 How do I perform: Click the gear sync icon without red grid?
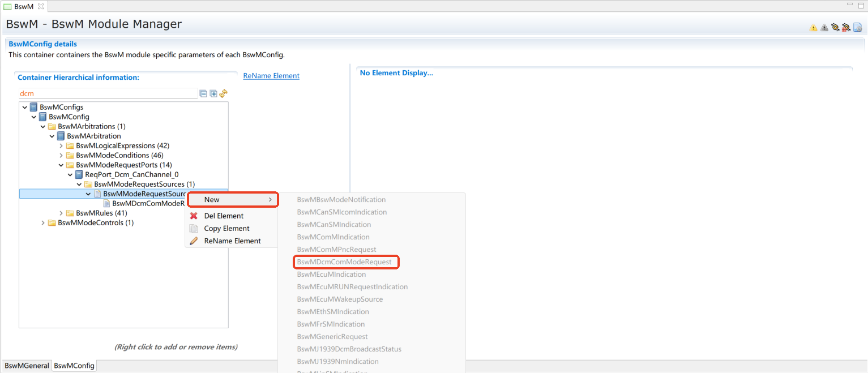[835, 27]
